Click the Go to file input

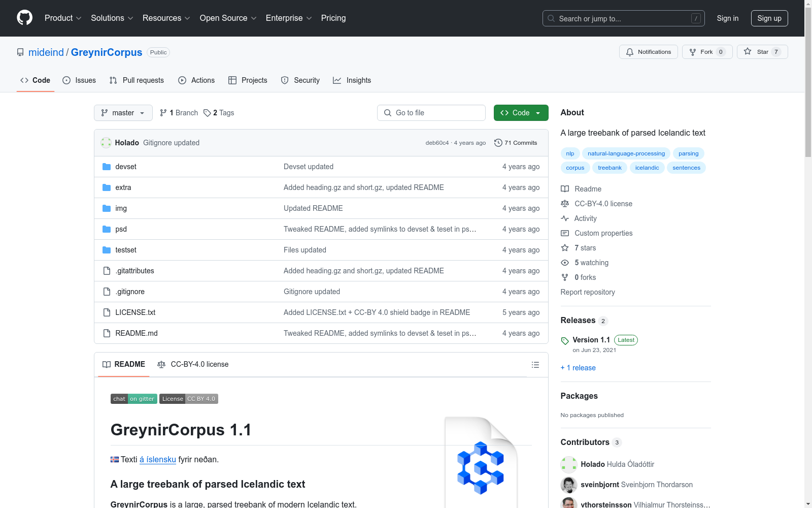point(431,113)
